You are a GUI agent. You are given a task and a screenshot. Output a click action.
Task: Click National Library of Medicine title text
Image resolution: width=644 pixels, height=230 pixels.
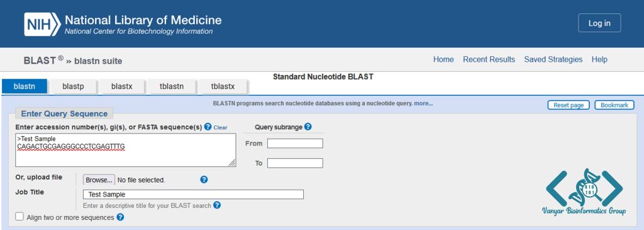[x=143, y=20]
